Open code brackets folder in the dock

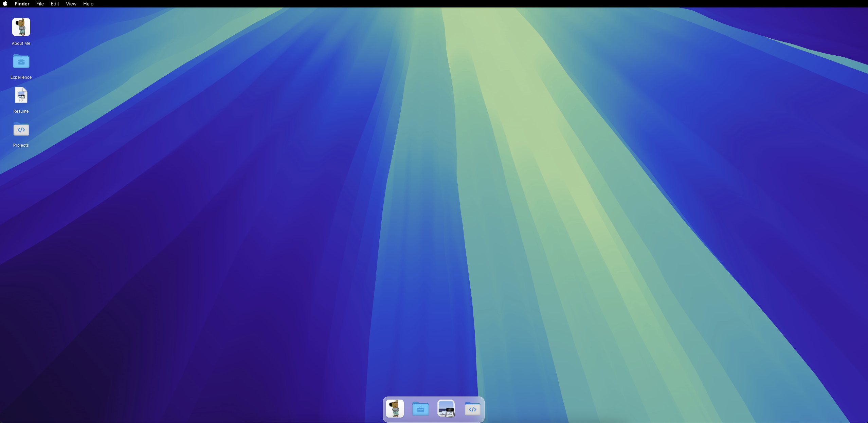(x=472, y=409)
